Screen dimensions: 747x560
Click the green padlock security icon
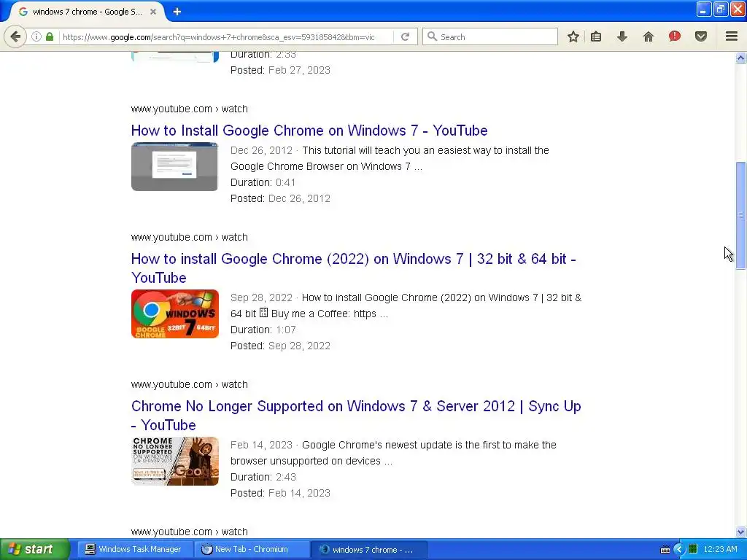(50, 36)
